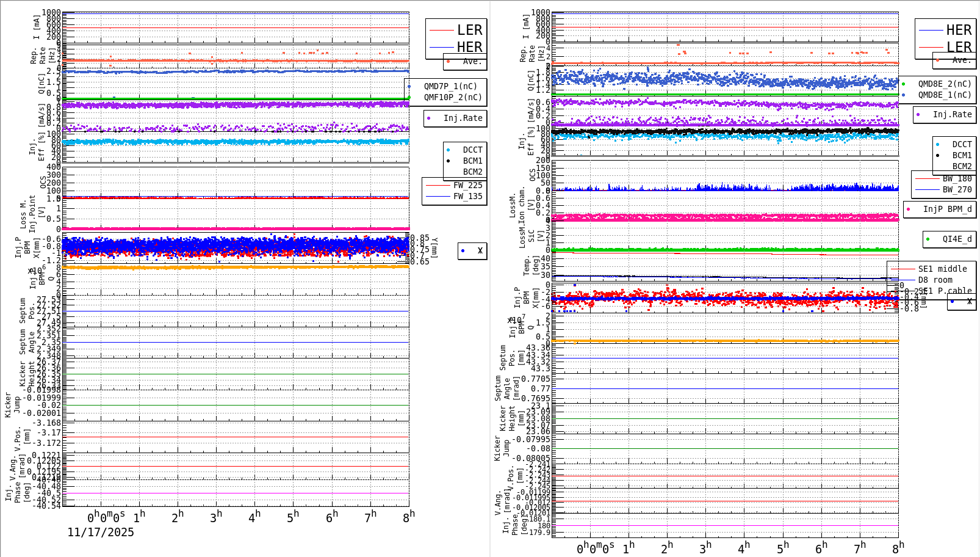Click the Ave. legend entry in right plot
Image resolution: width=980 pixels, height=557 pixels.
(961, 60)
